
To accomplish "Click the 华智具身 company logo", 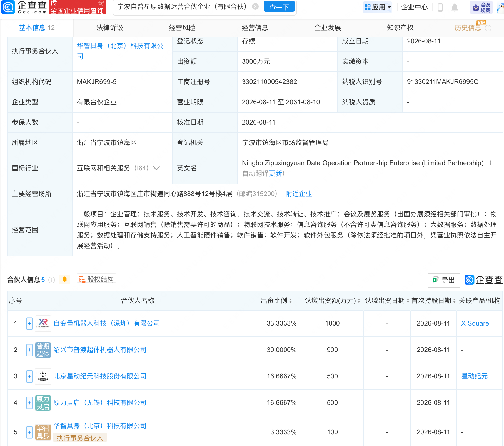I will click(x=43, y=432).
